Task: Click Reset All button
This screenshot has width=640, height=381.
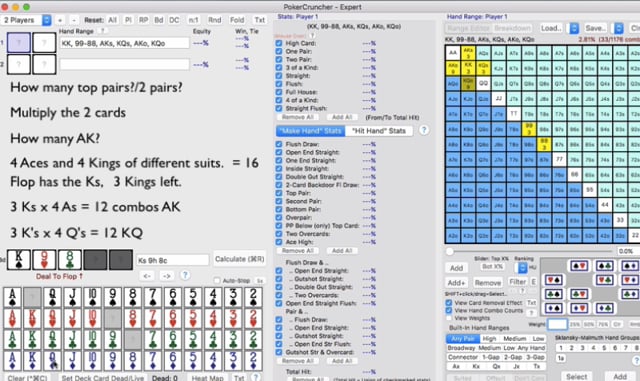Action: coord(113,20)
